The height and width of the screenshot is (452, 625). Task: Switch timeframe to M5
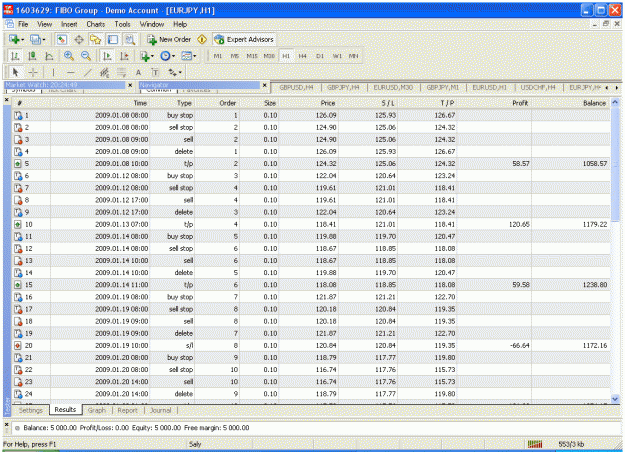[x=235, y=56]
